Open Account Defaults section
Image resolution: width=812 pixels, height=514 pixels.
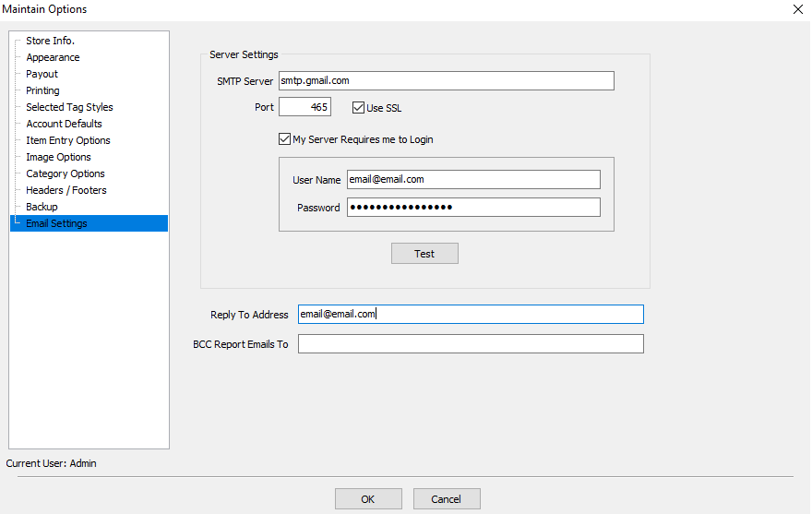coord(65,124)
